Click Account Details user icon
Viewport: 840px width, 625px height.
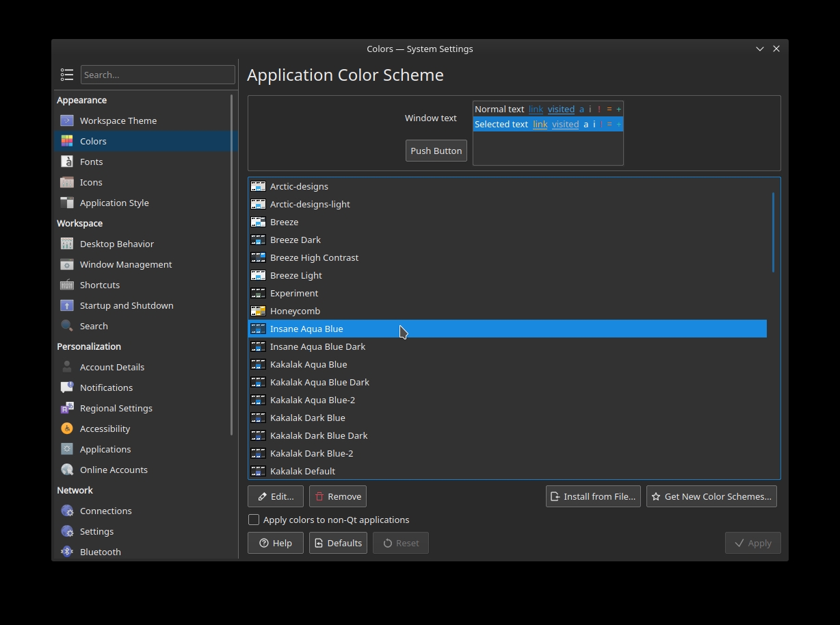coord(67,367)
